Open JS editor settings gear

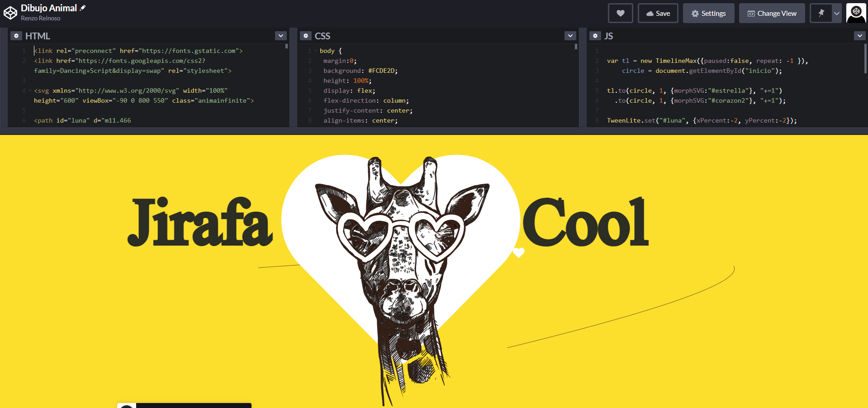tap(595, 36)
